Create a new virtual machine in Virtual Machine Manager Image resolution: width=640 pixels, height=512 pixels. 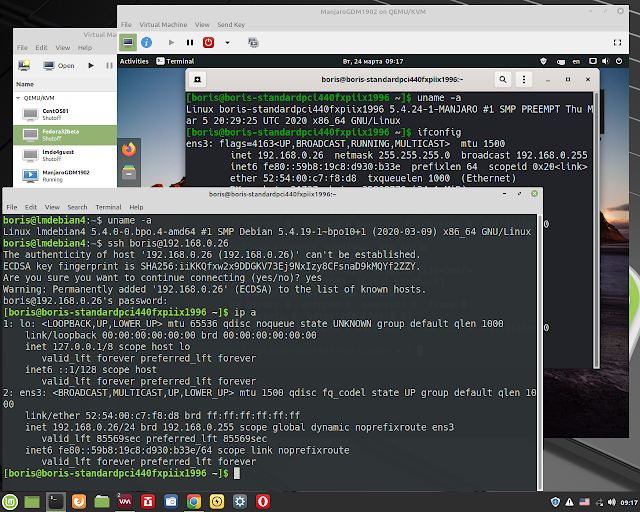point(24,65)
